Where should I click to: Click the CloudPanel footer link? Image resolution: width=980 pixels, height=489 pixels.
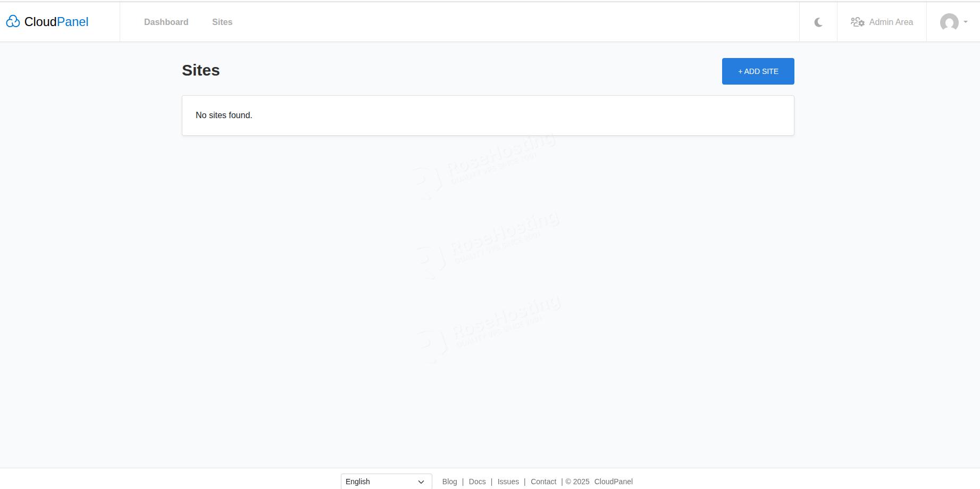point(613,482)
